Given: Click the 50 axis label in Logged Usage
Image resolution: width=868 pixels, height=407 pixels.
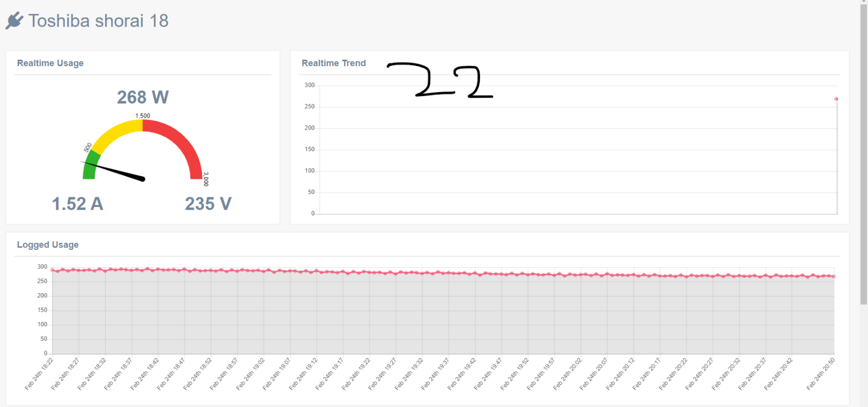Looking at the screenshot, I should tap(44, 339).
